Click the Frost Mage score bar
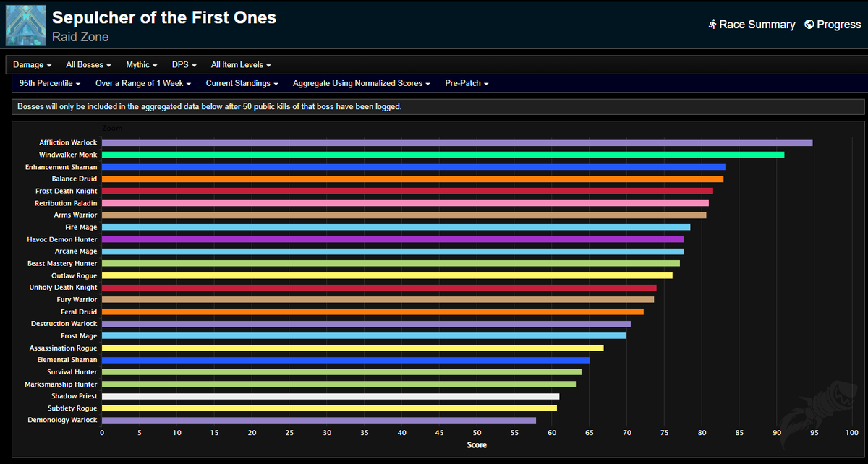 pos(364,335)
